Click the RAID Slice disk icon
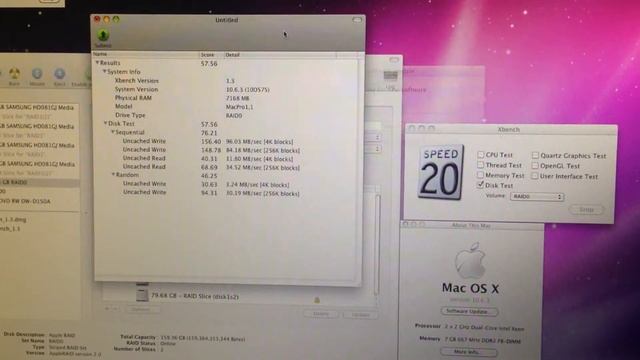This screenshot has width=640, height=360. tap(142, 295)
